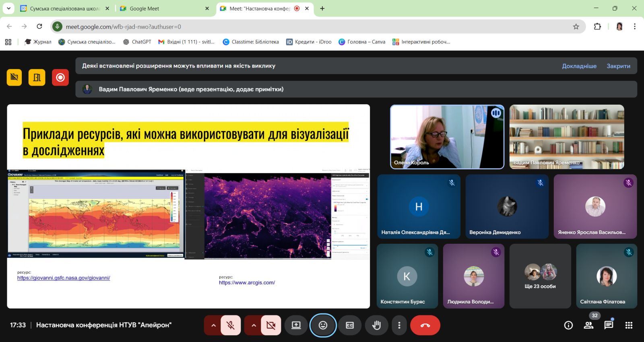
Task: Turn on the camera
Action: [x=271, y=325]
